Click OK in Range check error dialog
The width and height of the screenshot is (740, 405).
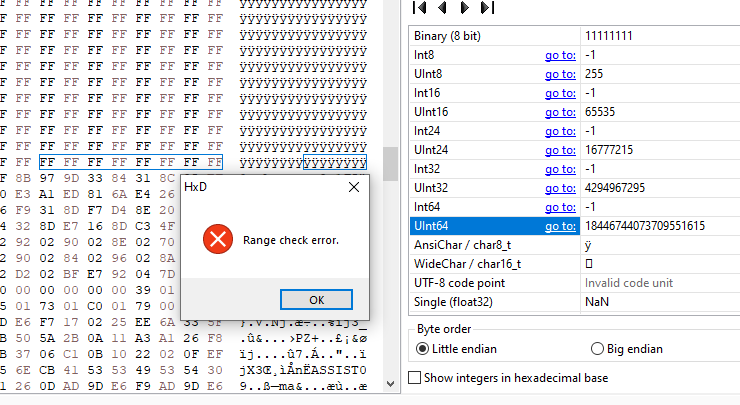coord(316,300)
